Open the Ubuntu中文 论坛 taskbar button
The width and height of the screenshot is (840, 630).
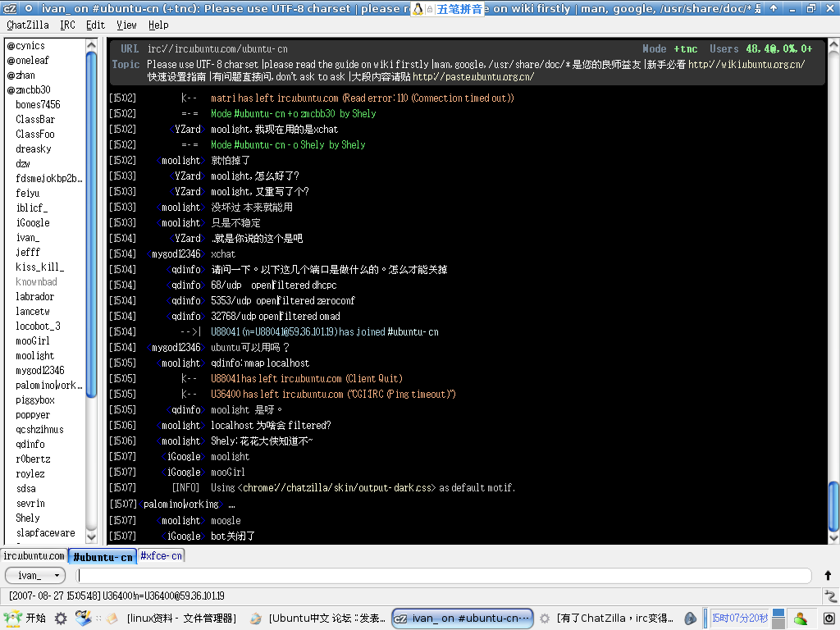318,619
